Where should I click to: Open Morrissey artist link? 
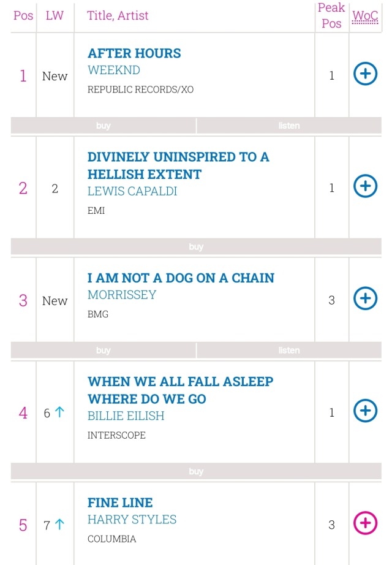[122, 295]
